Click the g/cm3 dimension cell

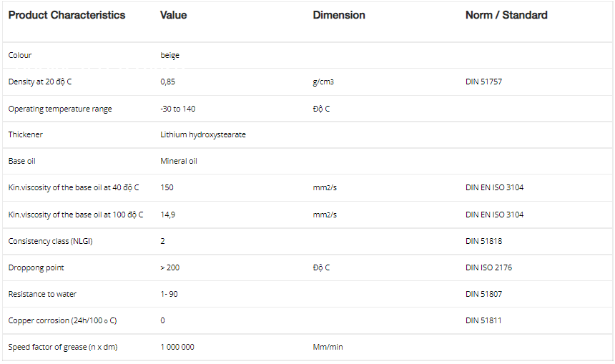pyautogui.click(x=323, y=82)
